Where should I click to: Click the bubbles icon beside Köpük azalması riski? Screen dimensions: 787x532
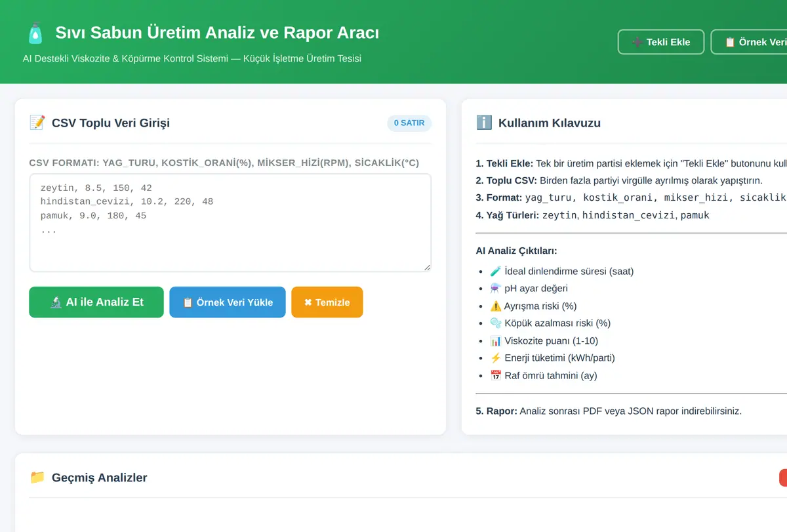(x=496, y=323)
